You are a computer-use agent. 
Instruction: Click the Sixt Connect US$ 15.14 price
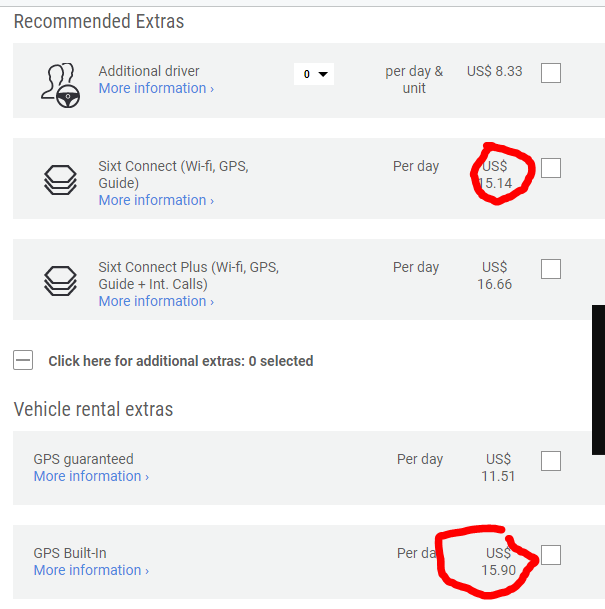click(x=495, y=175)
